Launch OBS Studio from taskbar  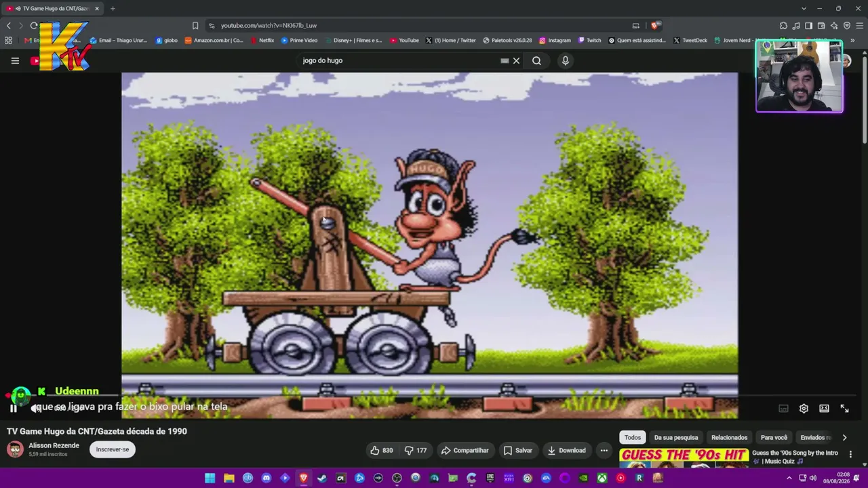coord(397,478)
